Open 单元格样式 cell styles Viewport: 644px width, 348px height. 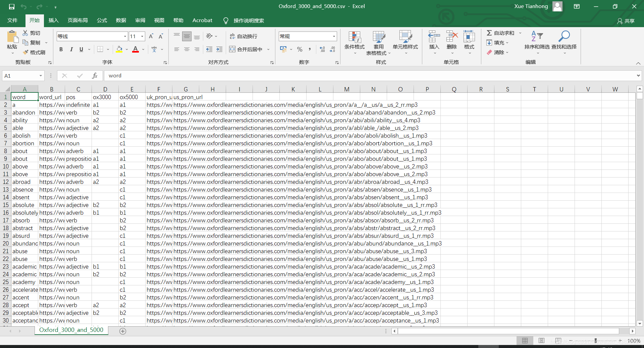point(405,43)
